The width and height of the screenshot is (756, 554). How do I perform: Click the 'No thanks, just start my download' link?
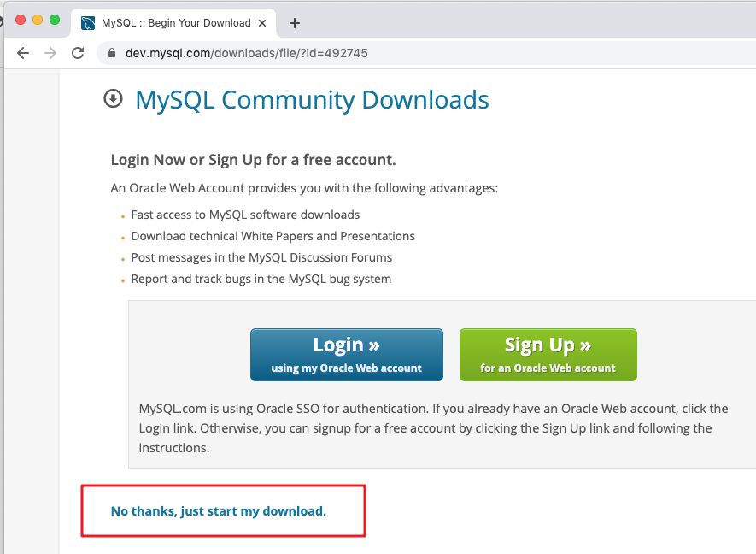point(219,510)
